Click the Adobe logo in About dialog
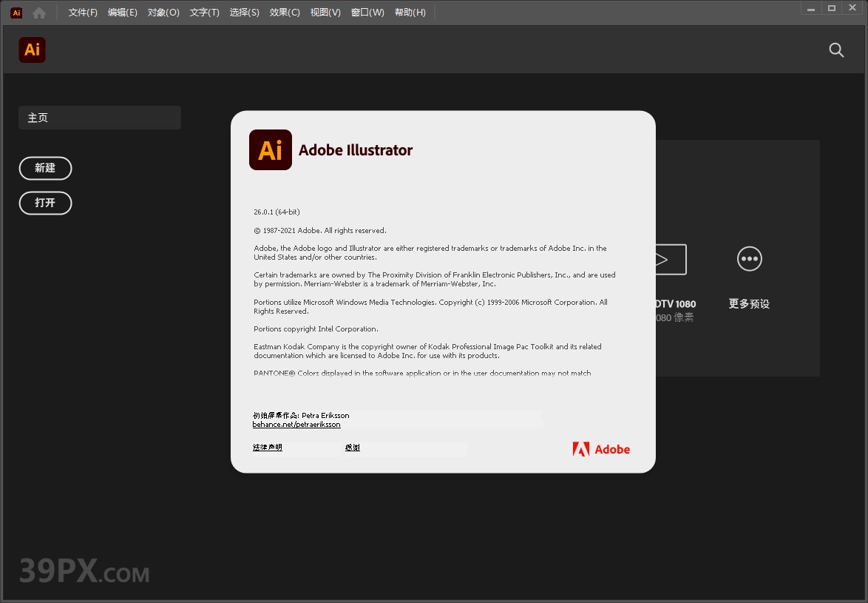This screenshot has width=868, height=603. [601, 449]
